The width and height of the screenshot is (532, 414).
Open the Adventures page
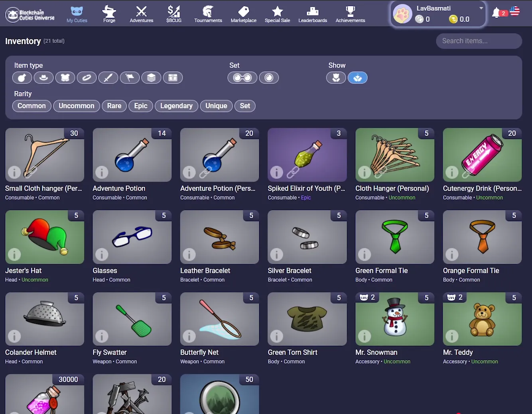[142, 15]
